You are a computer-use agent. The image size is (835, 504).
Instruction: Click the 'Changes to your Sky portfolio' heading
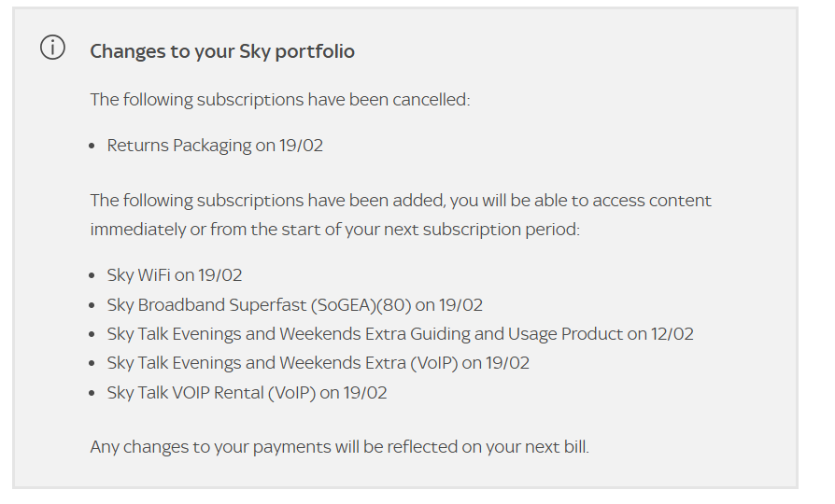[222, 51]
